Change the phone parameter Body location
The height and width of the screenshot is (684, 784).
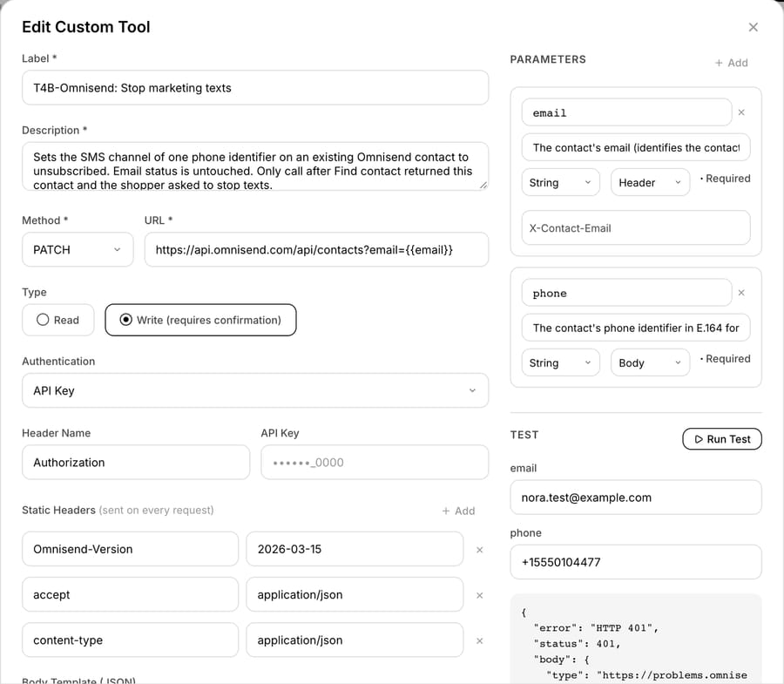pos(650,362)
